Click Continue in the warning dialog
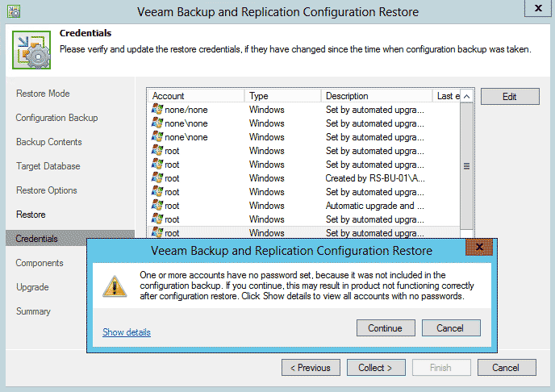Screen dimensions: 555x392 tap(386, 328)
